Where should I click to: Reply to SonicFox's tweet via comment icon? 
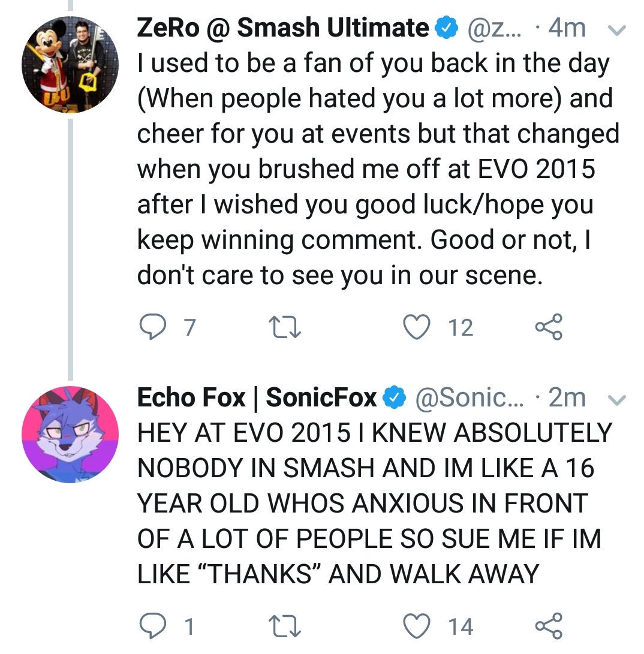coord(153,626)
